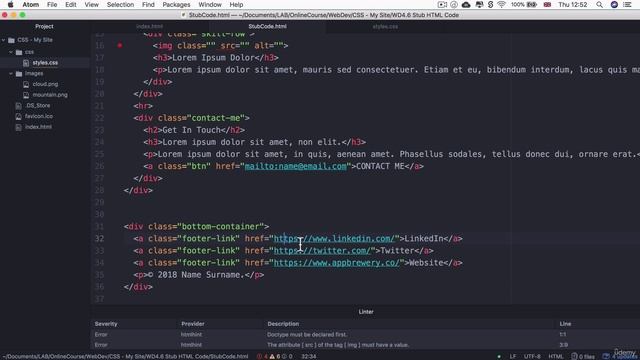Click the twitter.com URL on line 33

[322, 251]
